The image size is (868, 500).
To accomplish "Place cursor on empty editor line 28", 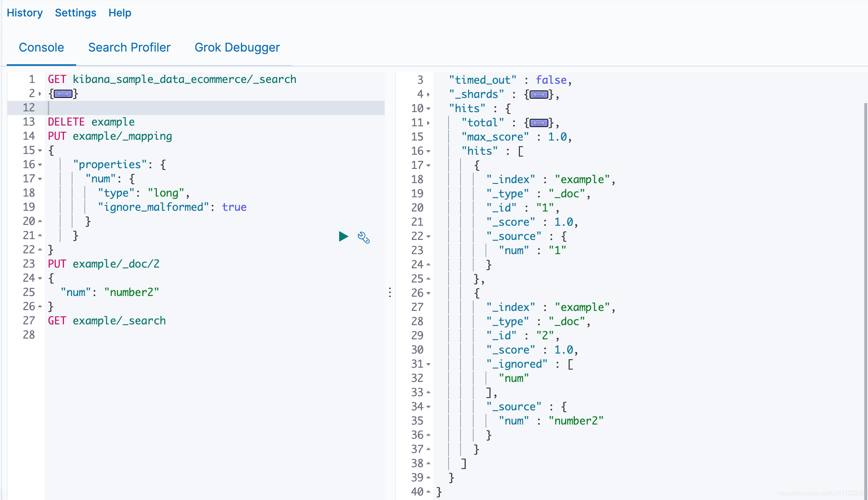I will pos(215,335).
